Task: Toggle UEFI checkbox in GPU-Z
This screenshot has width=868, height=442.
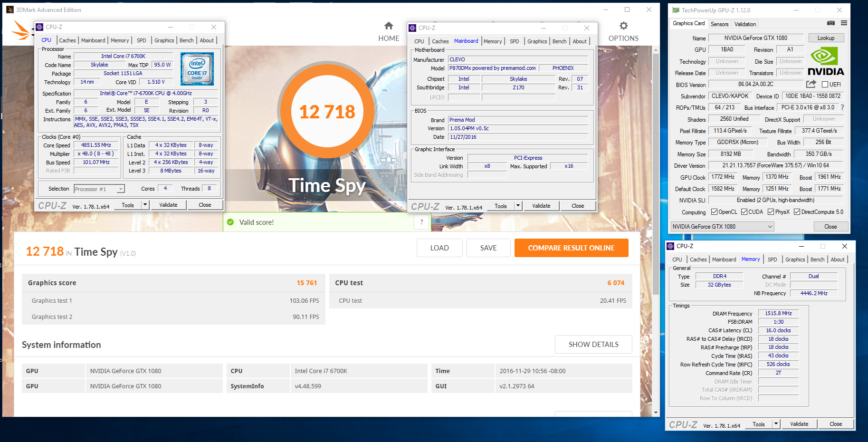Action: [x=825, y=85]
